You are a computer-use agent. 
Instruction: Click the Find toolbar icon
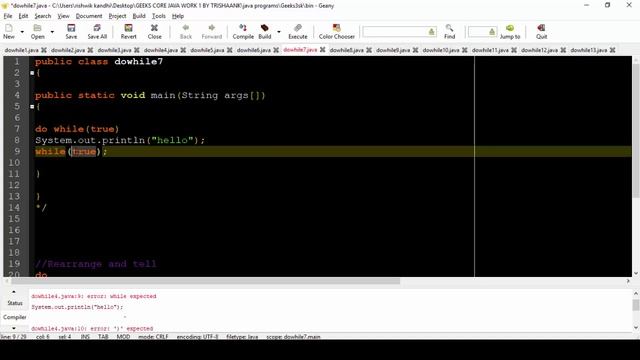click(449, 31)
